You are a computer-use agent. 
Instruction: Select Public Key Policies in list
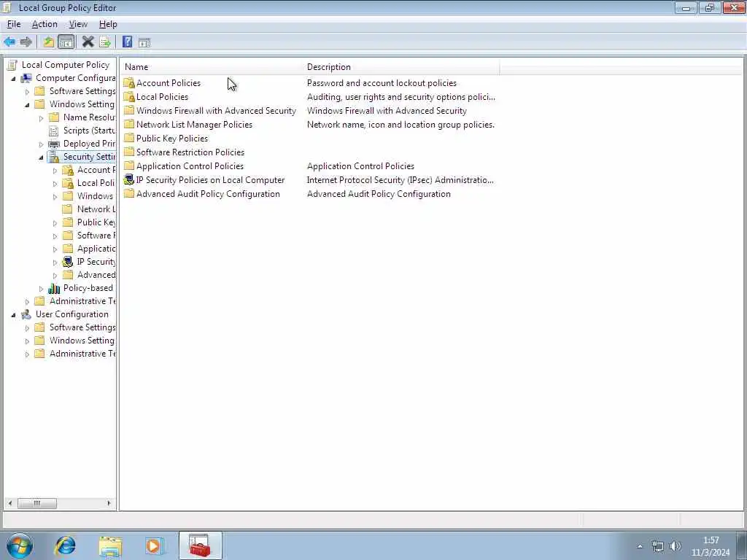click(172, 139)
